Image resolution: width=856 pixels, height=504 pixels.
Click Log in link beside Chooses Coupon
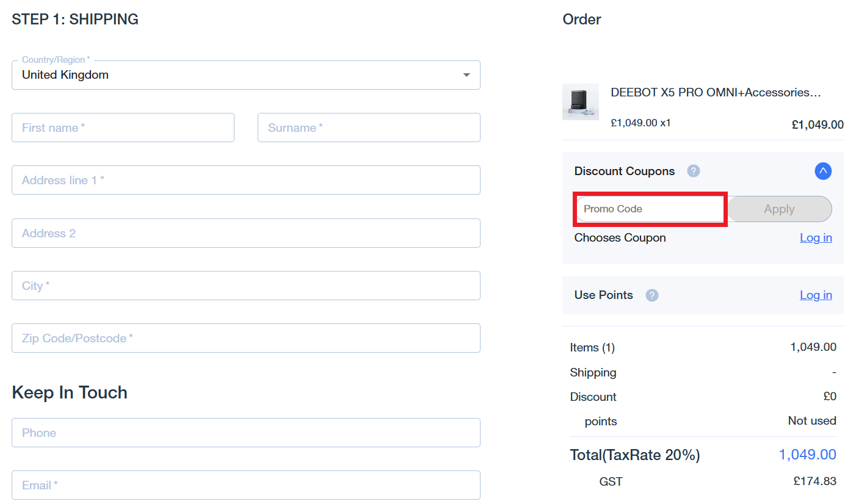(x=816, y=238)
